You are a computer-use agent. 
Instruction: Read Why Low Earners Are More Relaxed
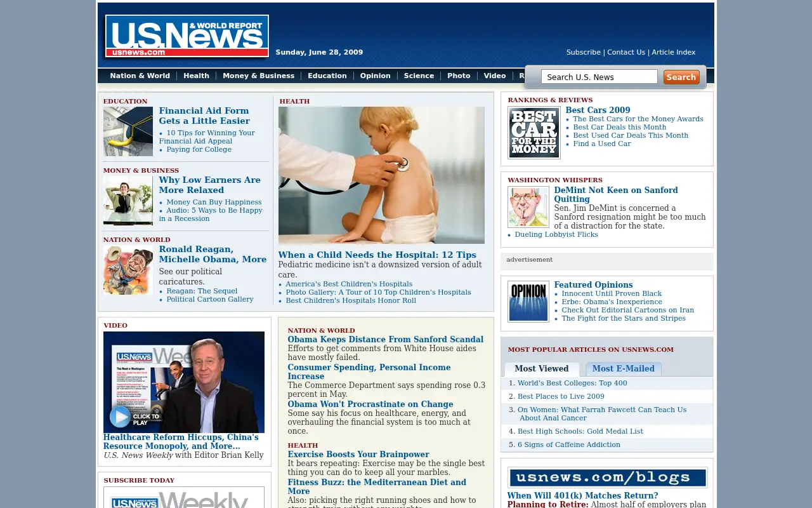[x=209, y=185]
